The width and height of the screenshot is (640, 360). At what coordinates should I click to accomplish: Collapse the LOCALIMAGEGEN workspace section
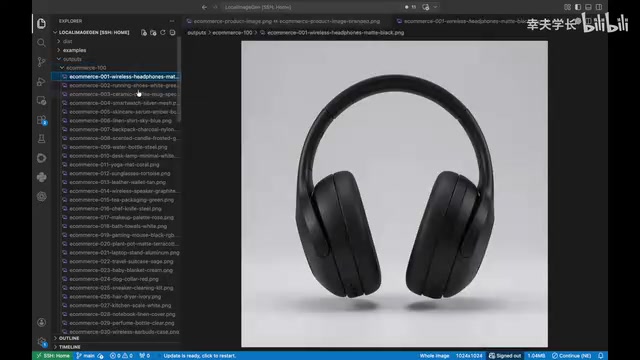tap(93, 32)
